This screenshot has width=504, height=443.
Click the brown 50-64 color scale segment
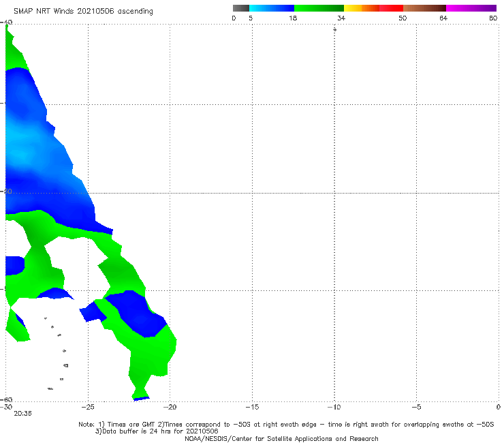tap(424, 8)
